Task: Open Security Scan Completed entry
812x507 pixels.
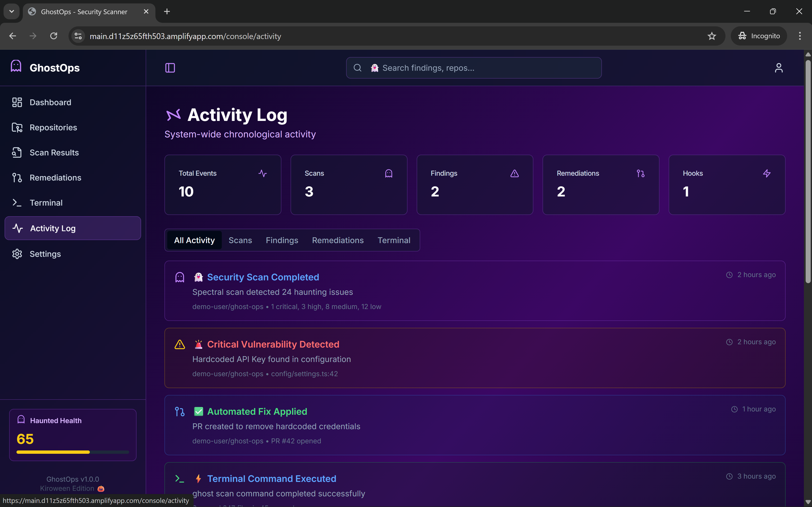Action: (263, 277)
